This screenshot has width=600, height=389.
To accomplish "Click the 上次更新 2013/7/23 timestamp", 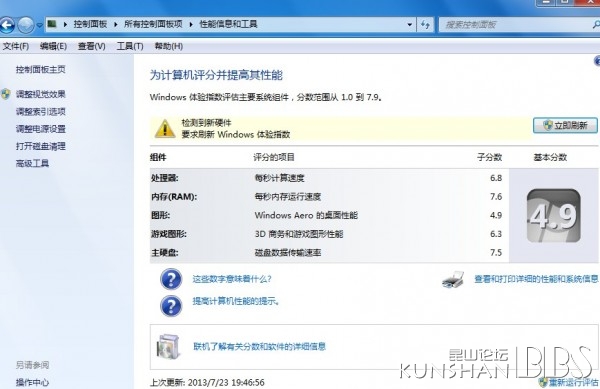I will (x=207, y=382).
